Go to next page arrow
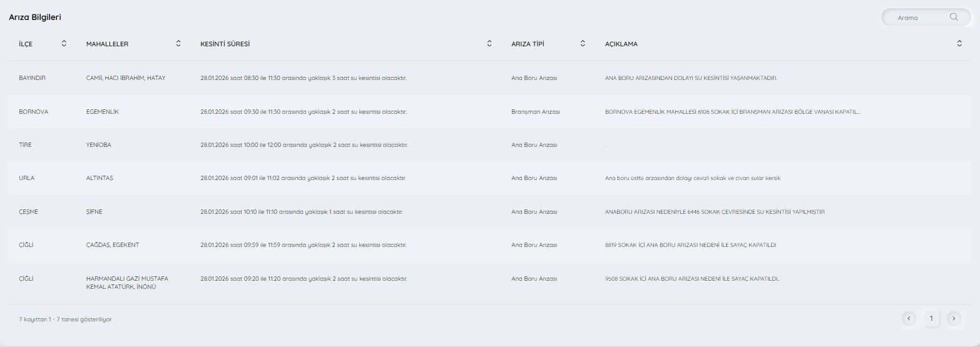980x347 pixels. point(953,318)
